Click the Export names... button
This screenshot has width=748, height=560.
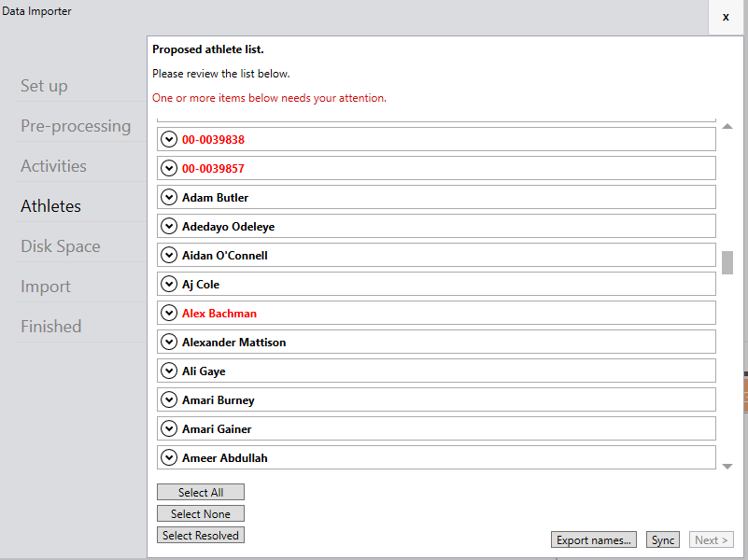coord(593,540)
